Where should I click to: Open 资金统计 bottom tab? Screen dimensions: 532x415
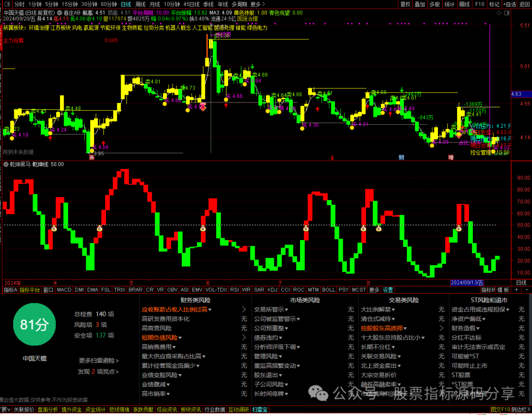[96, 410]
